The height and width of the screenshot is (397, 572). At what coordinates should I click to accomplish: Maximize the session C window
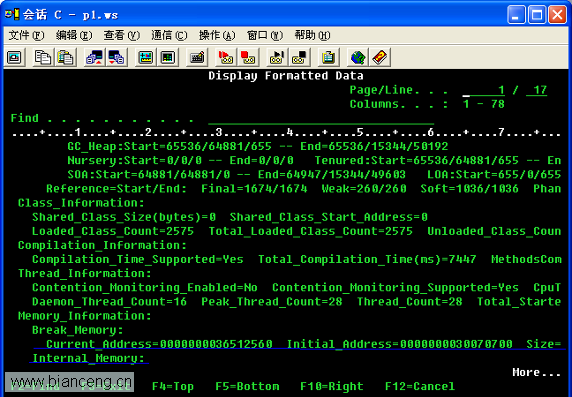537,15
